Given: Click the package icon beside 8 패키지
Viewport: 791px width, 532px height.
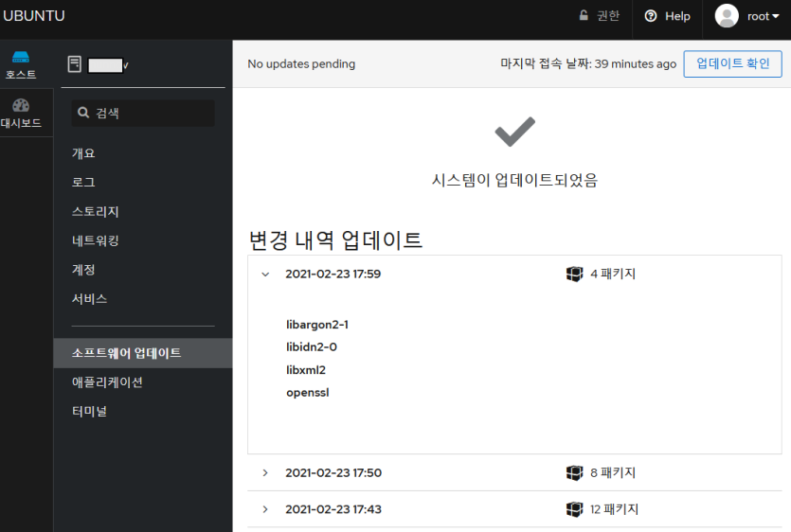Looking at the screenshot, I should [x=575, y=472].
